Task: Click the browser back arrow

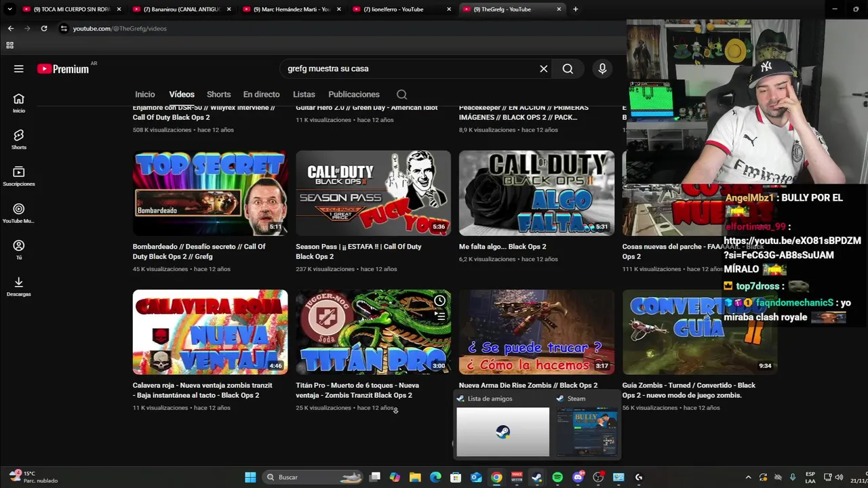Action: coord(10,28)
